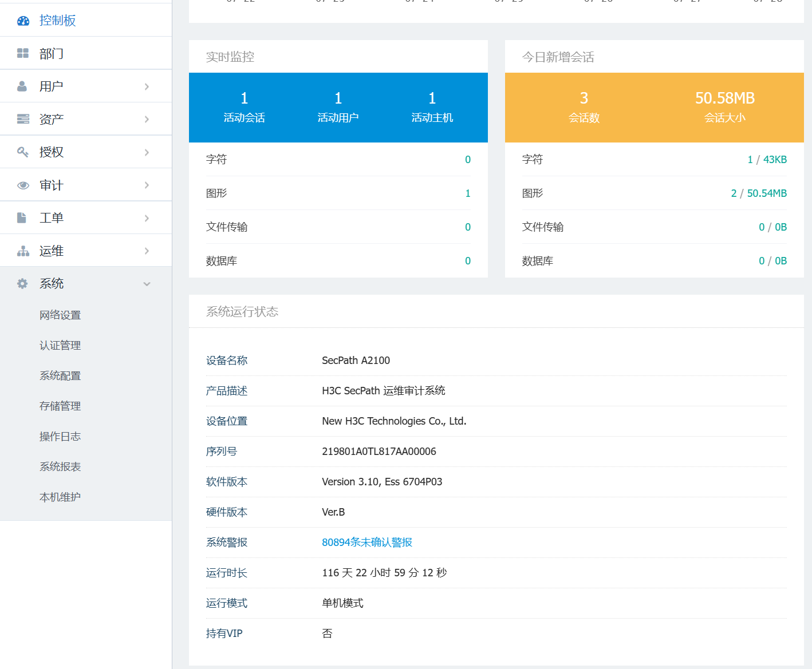Viewport: 812px width, 669px height.
Task: Expand the 用户 menu chevron
Action: 147,86
